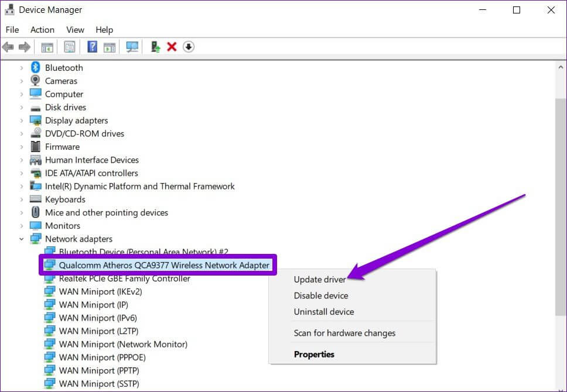
Task: Select WAN Miniport (SSTP)
Action: [99, 384]
